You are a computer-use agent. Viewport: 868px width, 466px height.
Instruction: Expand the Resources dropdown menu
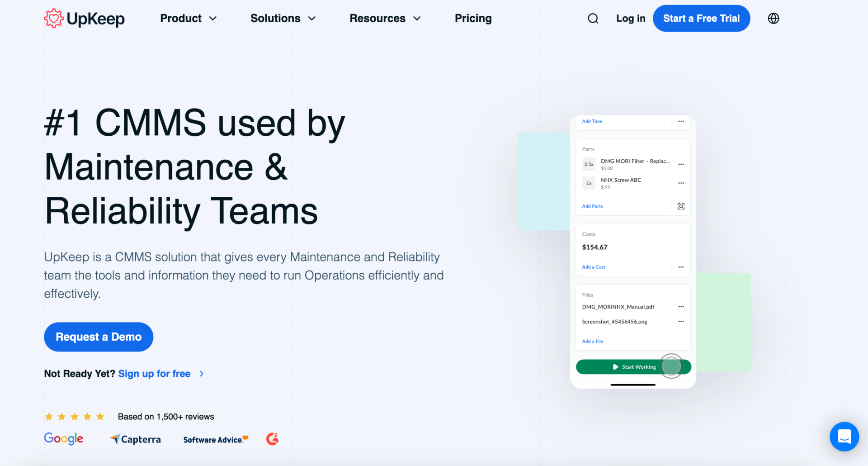(x=385, y=19)
